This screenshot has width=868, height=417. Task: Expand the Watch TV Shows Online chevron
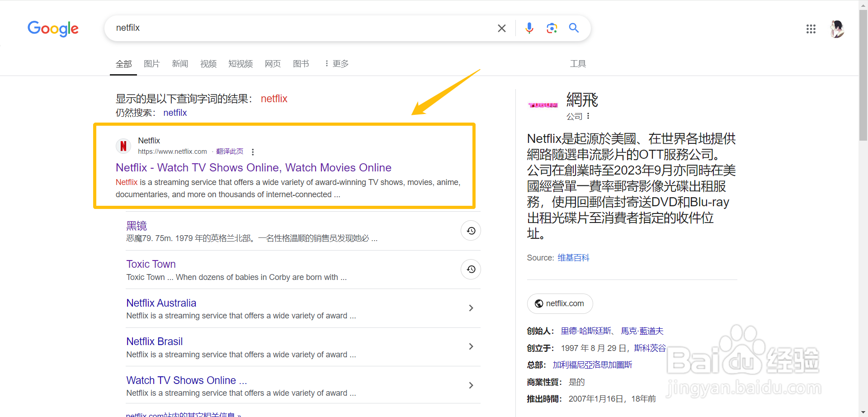point(471,385)
